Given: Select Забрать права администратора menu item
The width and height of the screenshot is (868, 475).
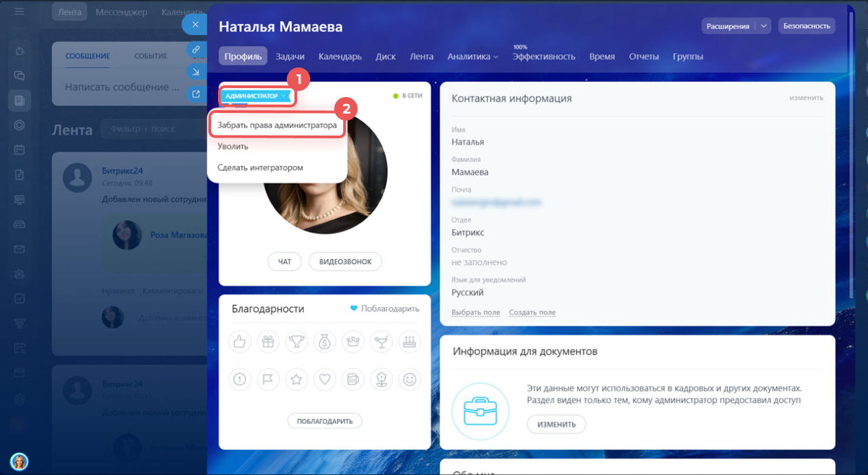Looking at the screenshot, I should click(276, 126).
